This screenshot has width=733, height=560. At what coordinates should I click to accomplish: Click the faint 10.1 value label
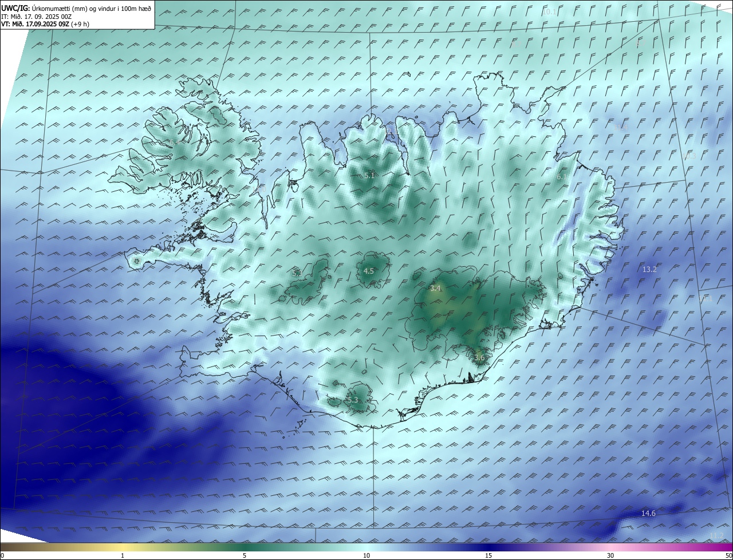[x=549, y=12]
